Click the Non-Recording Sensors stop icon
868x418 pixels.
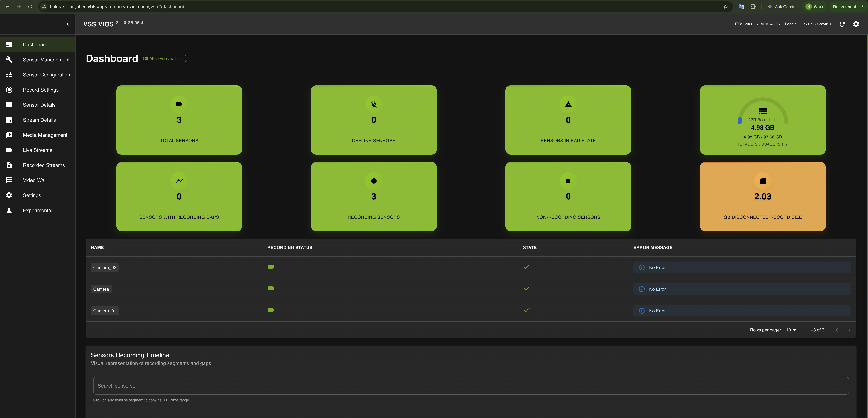click(x=568, y=181)
